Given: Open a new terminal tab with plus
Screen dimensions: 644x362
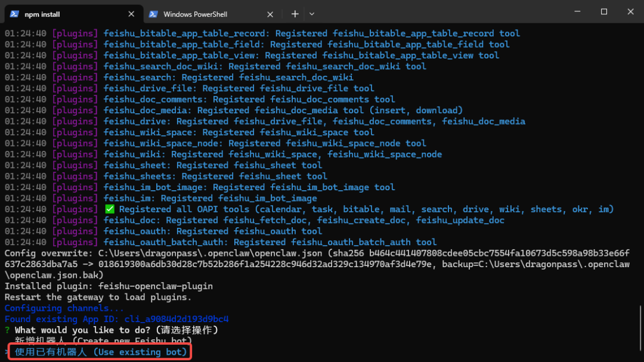Looking at the screenshot, I should [x=295, y=14].
